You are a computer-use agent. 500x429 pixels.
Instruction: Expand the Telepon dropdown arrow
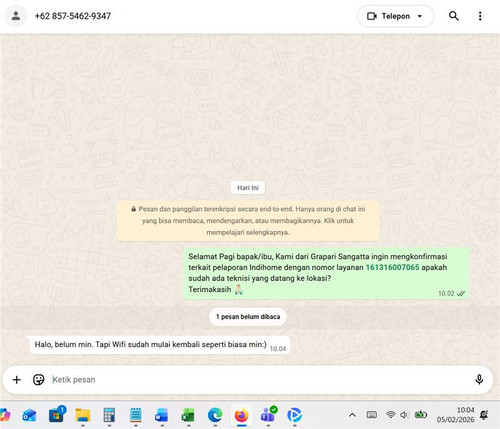click(420, 16)
